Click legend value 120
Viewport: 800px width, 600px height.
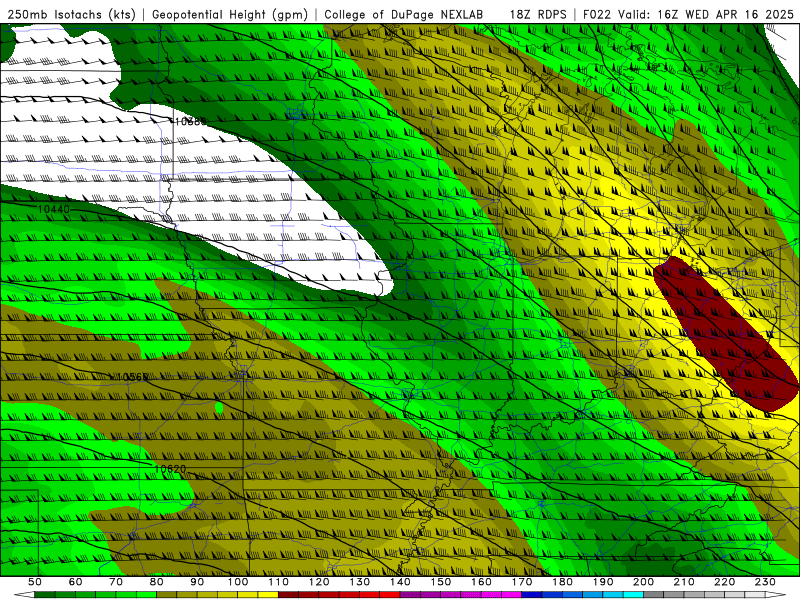pyautogui.click(x=319, y=582)
